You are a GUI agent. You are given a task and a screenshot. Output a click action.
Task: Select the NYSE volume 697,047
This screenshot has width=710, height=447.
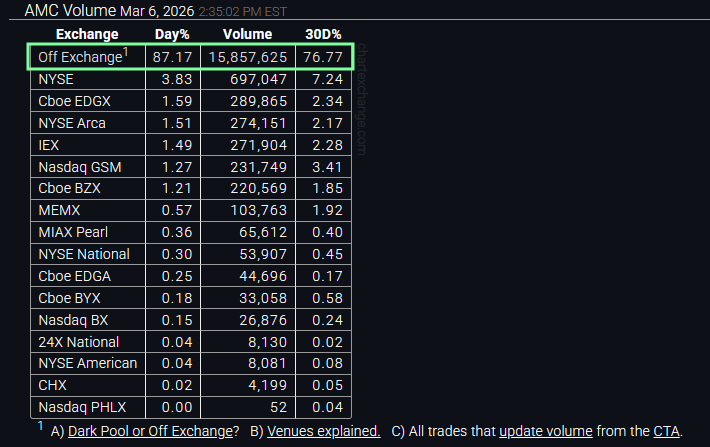click(x=259, y=79)
